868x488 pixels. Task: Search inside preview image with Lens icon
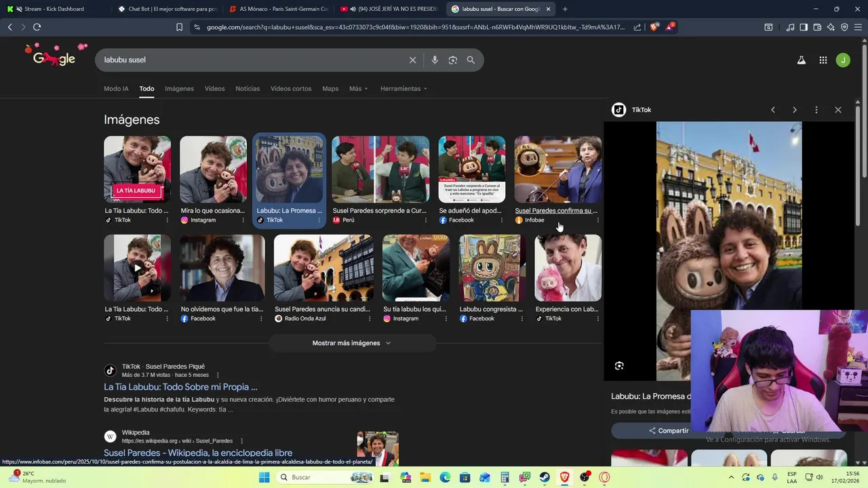tap(619, 366)
